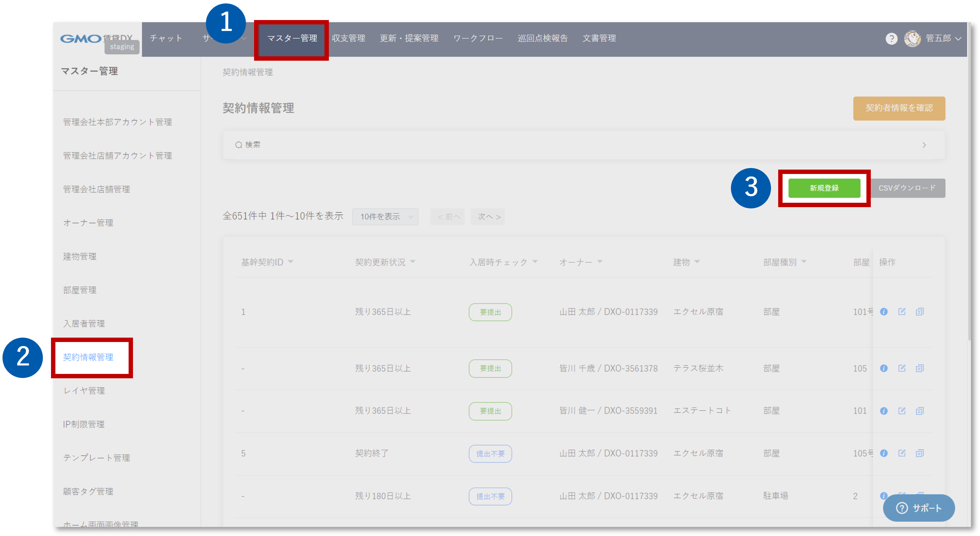Screen dimensions: 980x536
Task: Click GMO 賃貸DX logo
Action: (96, 38)
